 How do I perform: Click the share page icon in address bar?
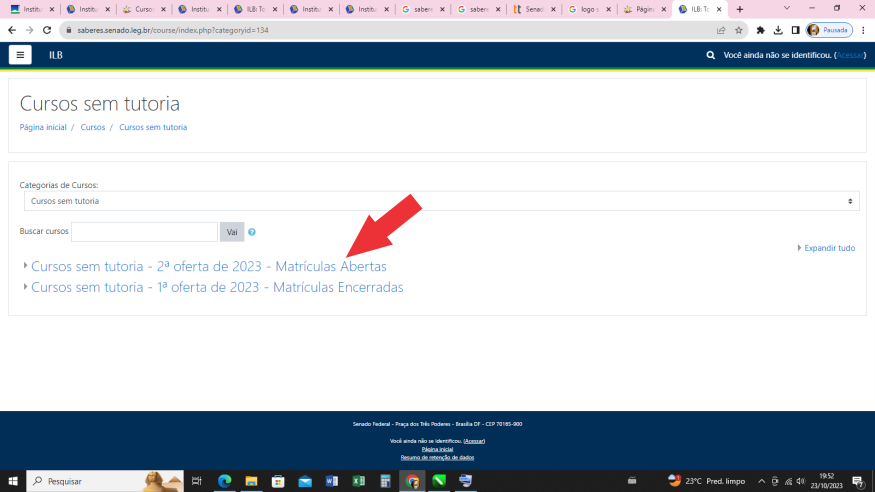point(721,30)
